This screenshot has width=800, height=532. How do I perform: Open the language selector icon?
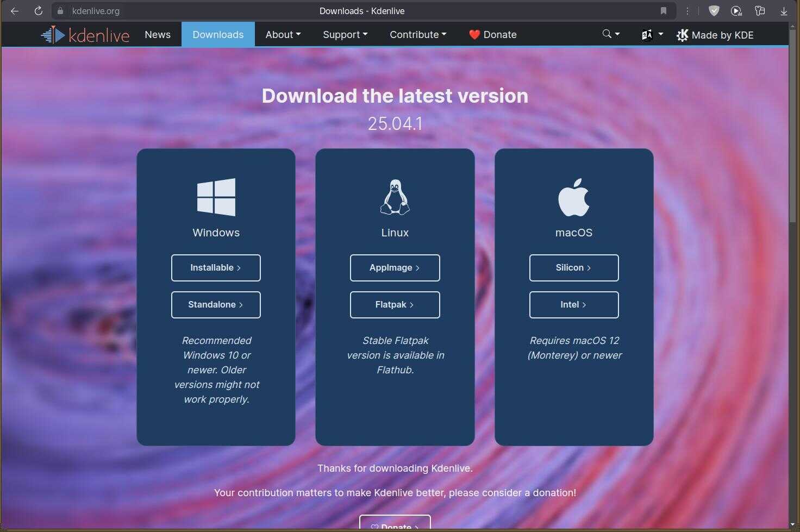[647, 35]
